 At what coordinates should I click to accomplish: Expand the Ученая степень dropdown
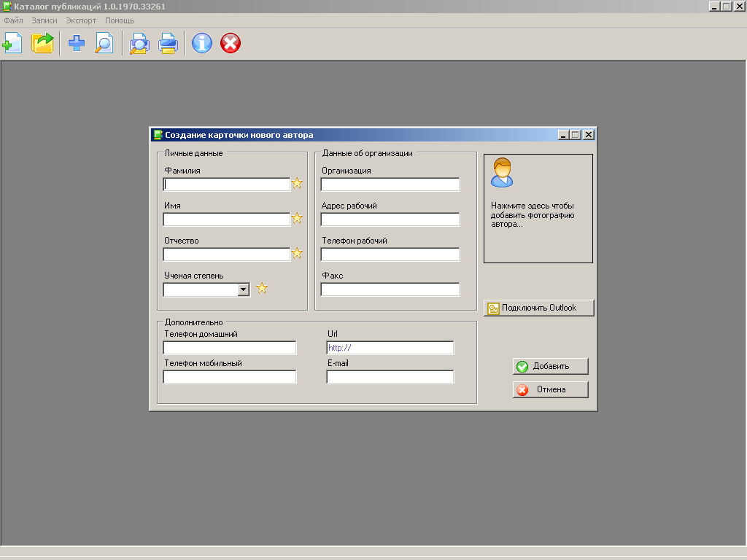(x=244, y=289)
